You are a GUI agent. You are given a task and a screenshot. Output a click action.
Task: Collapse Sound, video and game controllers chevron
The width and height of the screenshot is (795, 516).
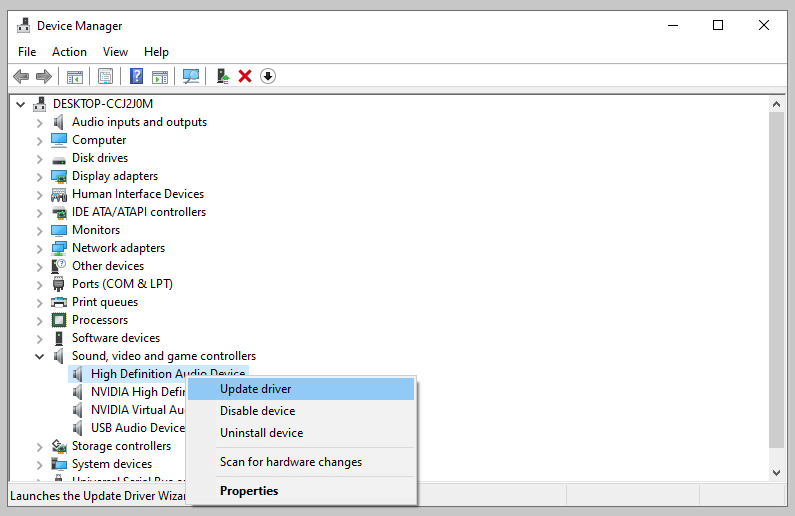pos(40,356)
